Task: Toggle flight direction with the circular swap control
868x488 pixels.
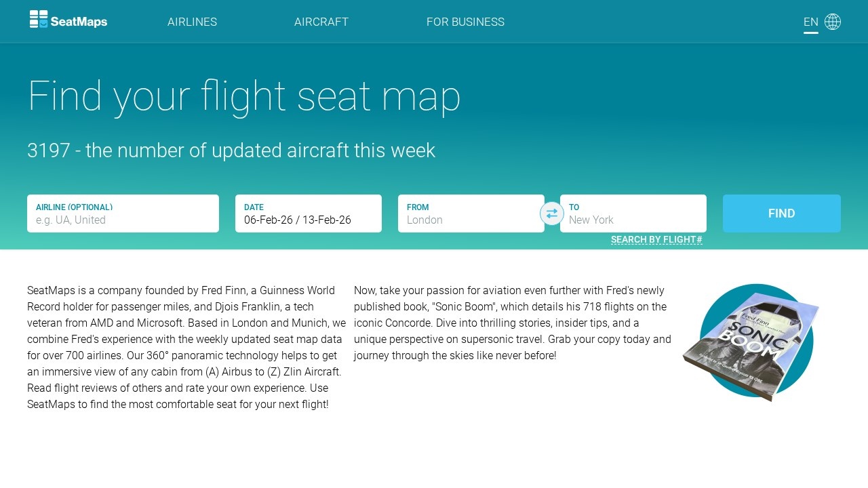Action: (552, 213)
